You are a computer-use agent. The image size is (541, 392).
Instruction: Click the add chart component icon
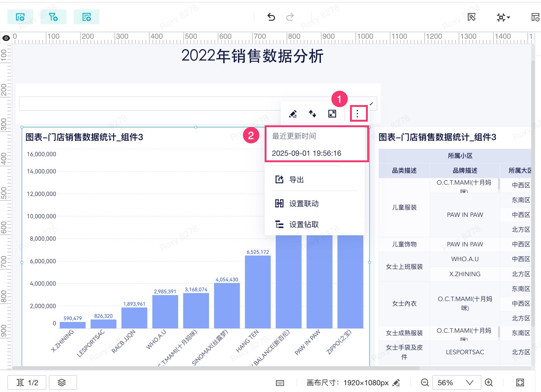coord(20,17)
